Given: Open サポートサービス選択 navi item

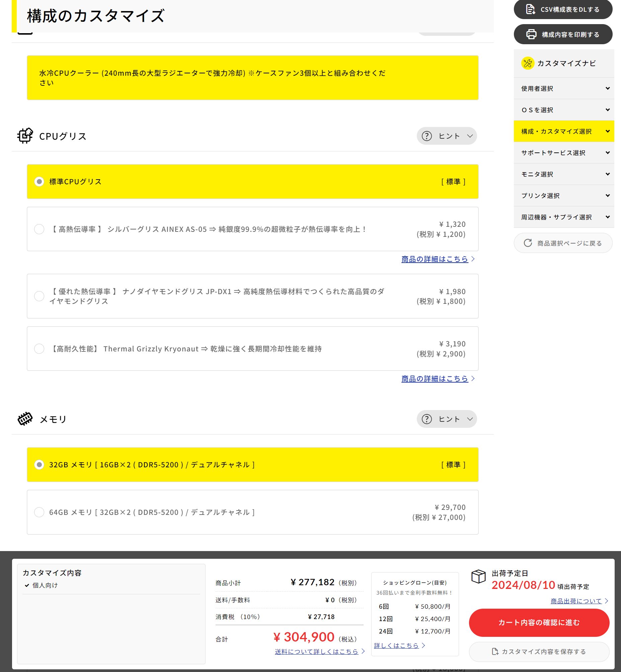Looking at the screenshot, I should click(564, 153).
